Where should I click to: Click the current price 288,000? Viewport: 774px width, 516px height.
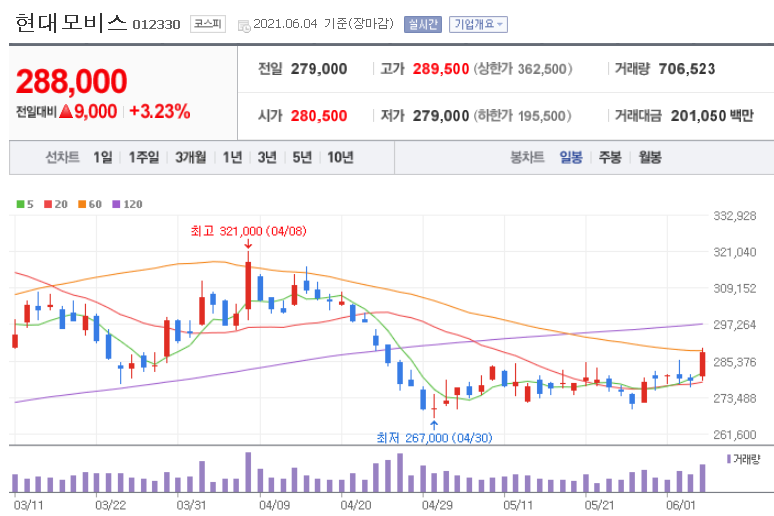pos(72,81)
